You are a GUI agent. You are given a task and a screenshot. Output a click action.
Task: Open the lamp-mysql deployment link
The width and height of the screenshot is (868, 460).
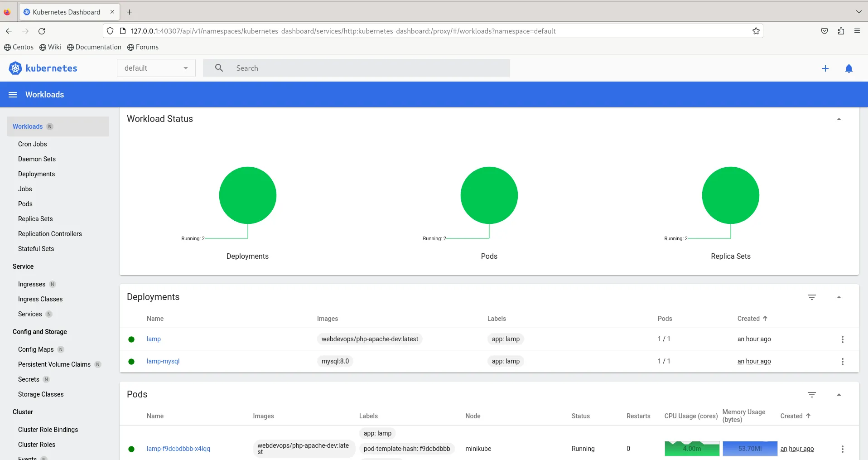click(163, 361)
